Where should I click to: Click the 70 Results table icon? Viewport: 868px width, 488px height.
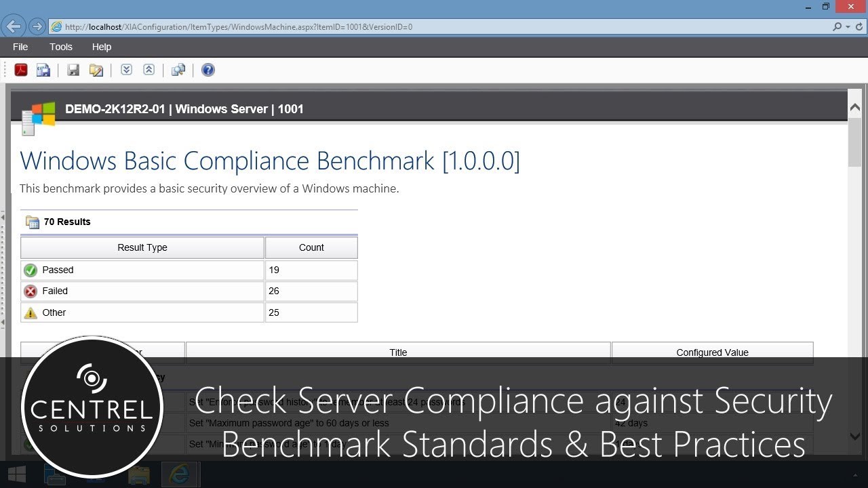pyautogui.click(x=33, y=222)
